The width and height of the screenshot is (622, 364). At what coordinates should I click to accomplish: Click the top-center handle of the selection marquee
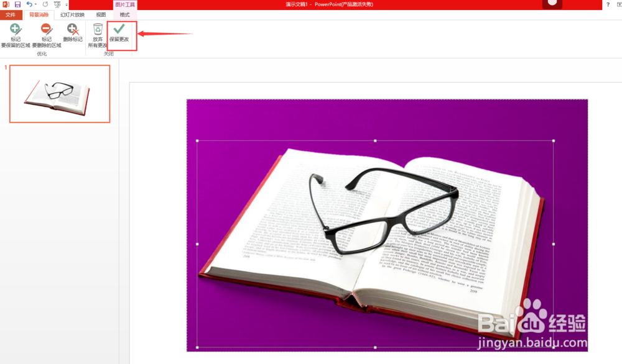coord(375,140)
